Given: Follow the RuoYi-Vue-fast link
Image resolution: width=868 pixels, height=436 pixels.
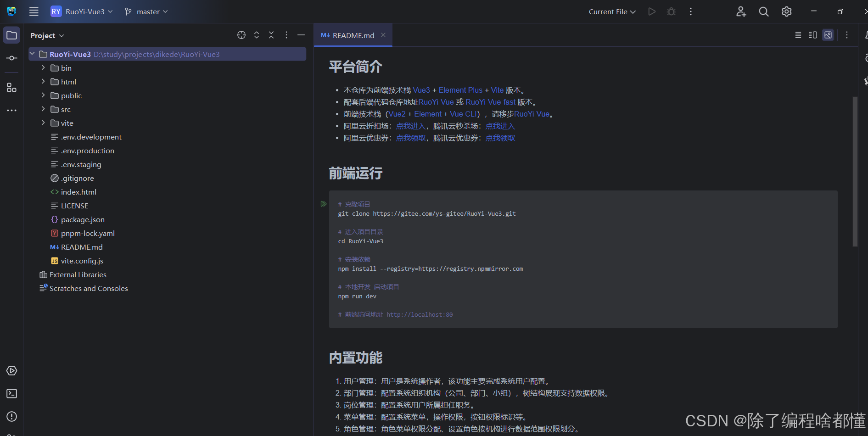Looking at the screenshot, I should [x=491, y=102].
